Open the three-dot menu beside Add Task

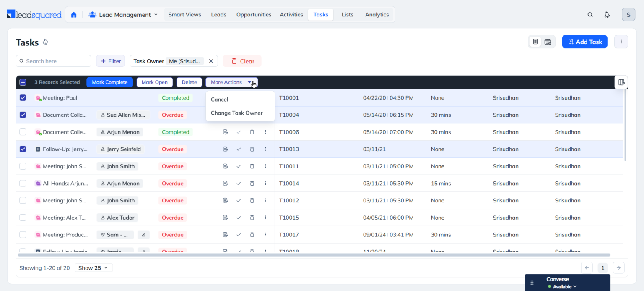tap(621, 42)
